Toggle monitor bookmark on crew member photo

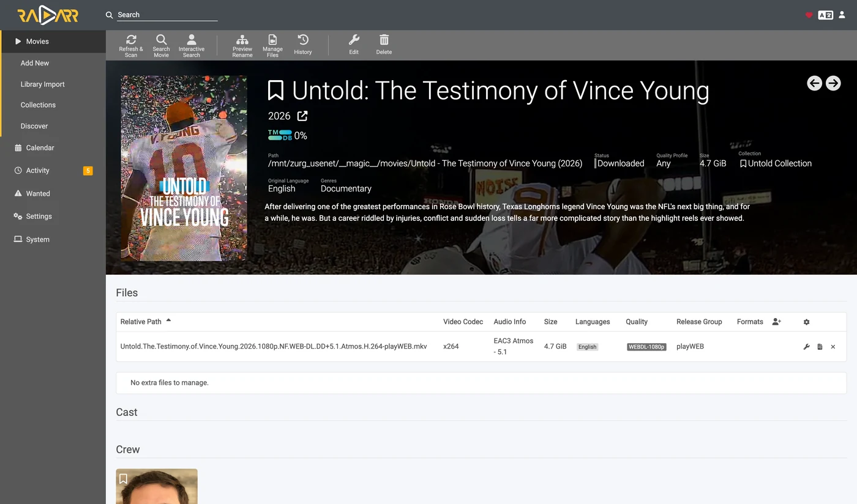123,478
